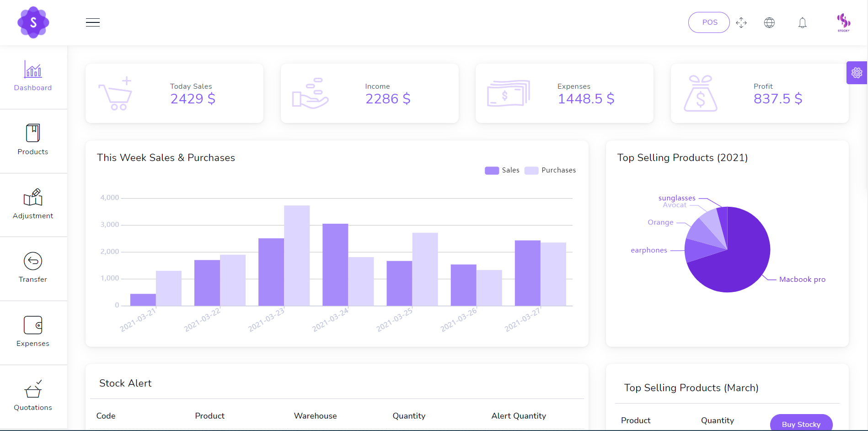The width and height of the screenshot is (868, 431).
Task: Open the Transfer sidebar icon
Action: [33, 261]
